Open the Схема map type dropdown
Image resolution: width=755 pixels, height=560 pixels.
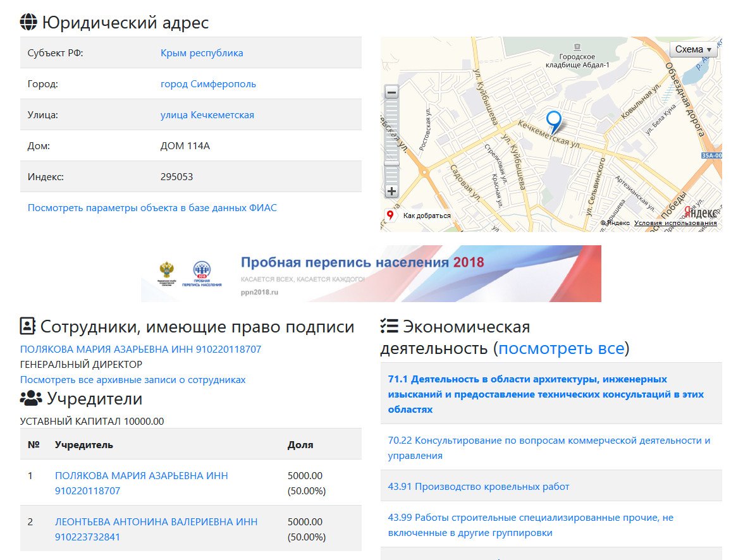click(693, 49)
